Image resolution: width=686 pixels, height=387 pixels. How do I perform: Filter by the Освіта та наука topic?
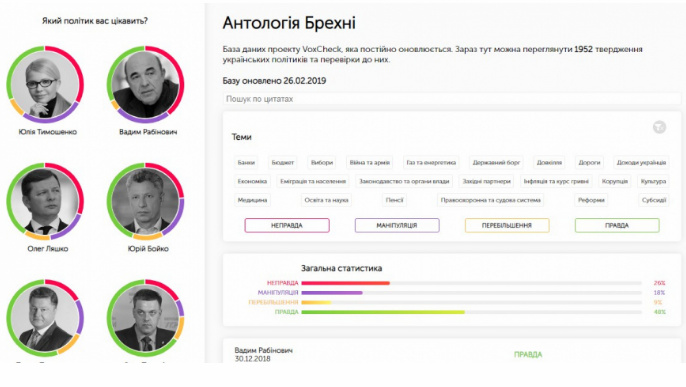(x=326, y=200)
